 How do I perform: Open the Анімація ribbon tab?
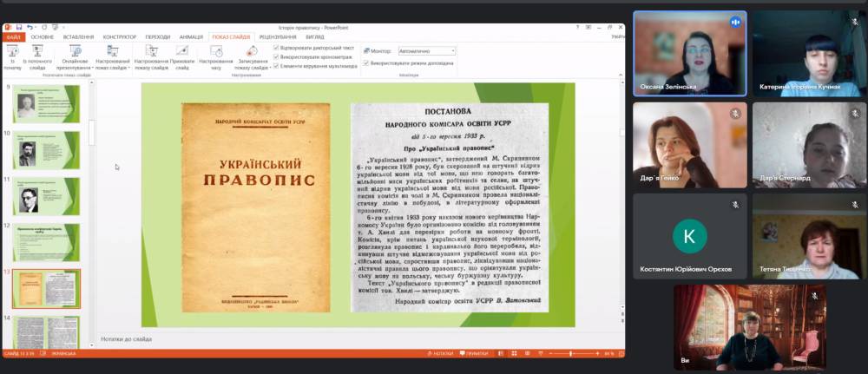191,37
